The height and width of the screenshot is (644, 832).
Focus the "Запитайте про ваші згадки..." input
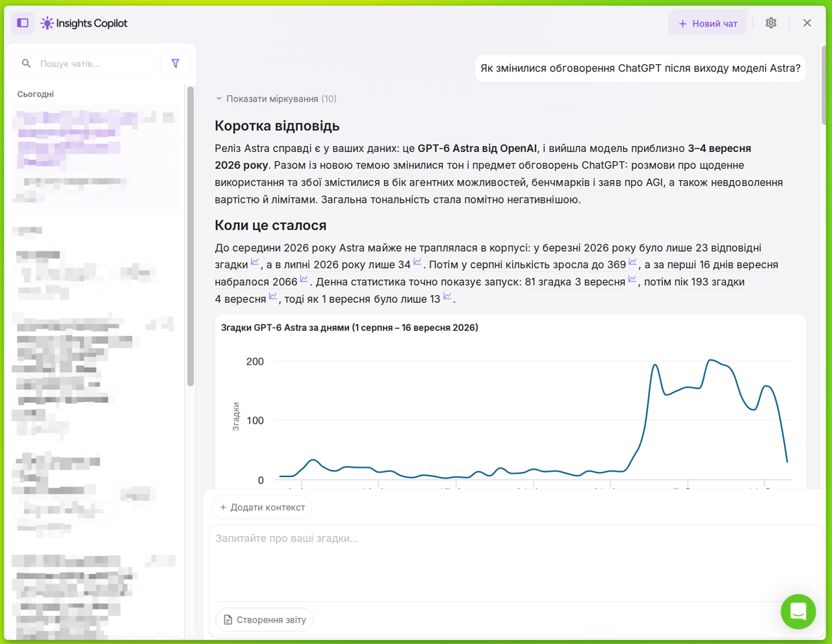point(517,562)
